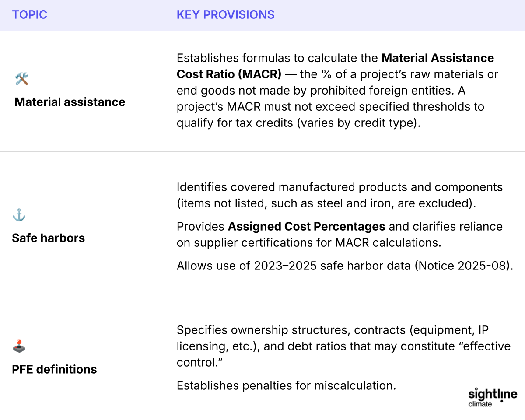Viewport: 525px width, 420px height.
Task: Select the PFE definitions row label
Action: [54, 369]
